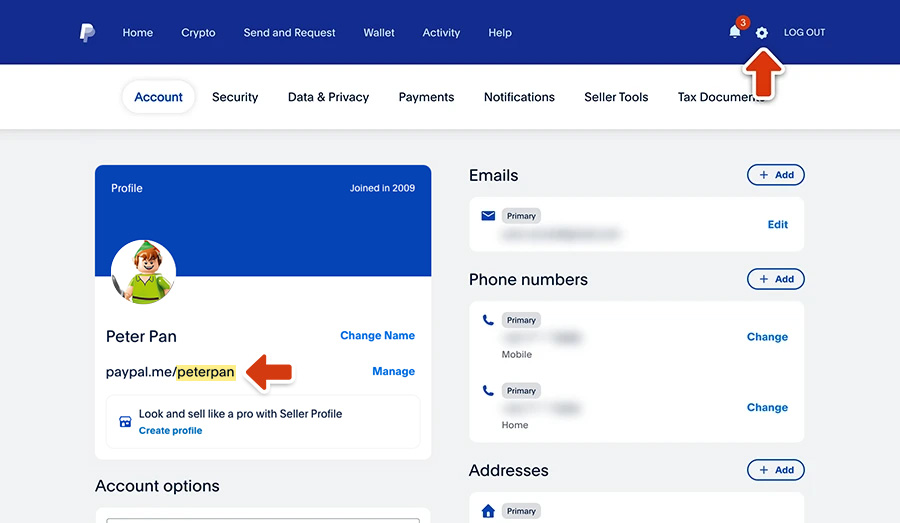The height and width of the screenshot is (523, 900).
Task: Click the PayPal logo icon
Action: [87, 33]
